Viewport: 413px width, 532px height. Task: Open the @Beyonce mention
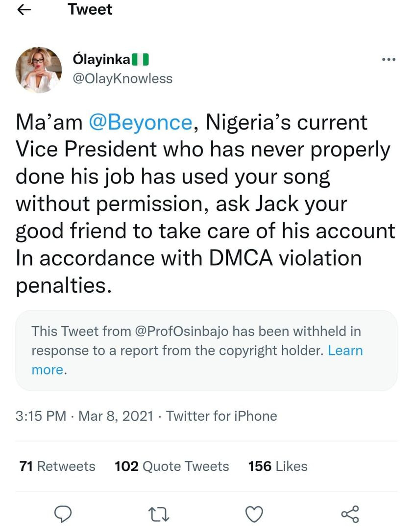(142, 122)
